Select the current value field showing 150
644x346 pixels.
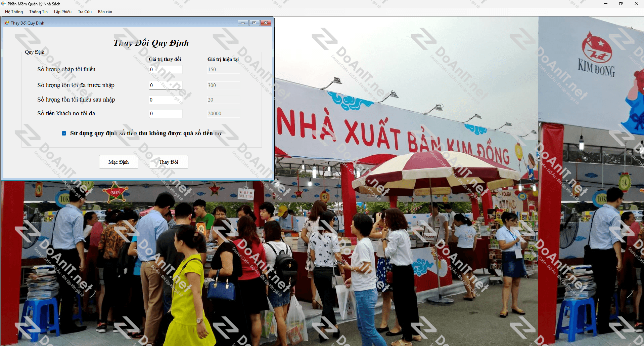[223, 70]
